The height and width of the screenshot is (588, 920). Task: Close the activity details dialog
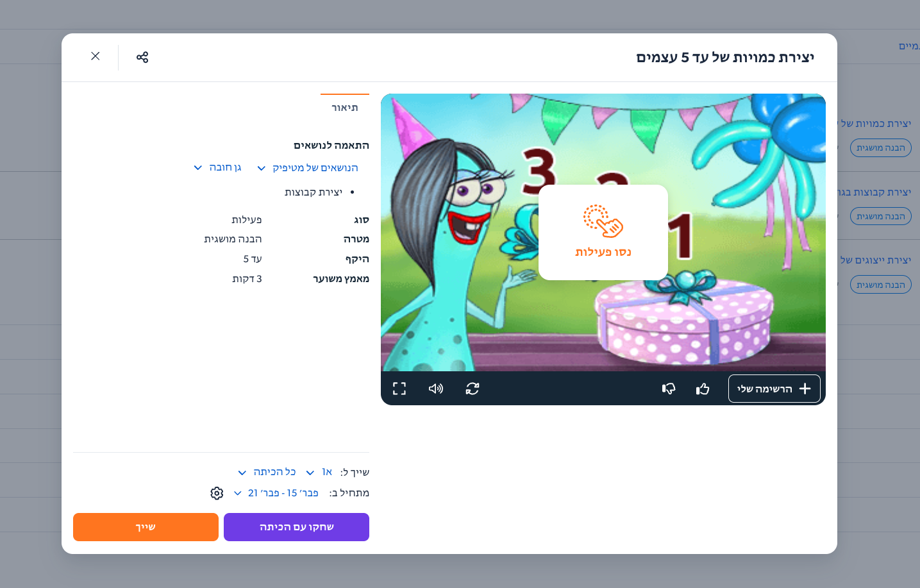pos(96,56)
